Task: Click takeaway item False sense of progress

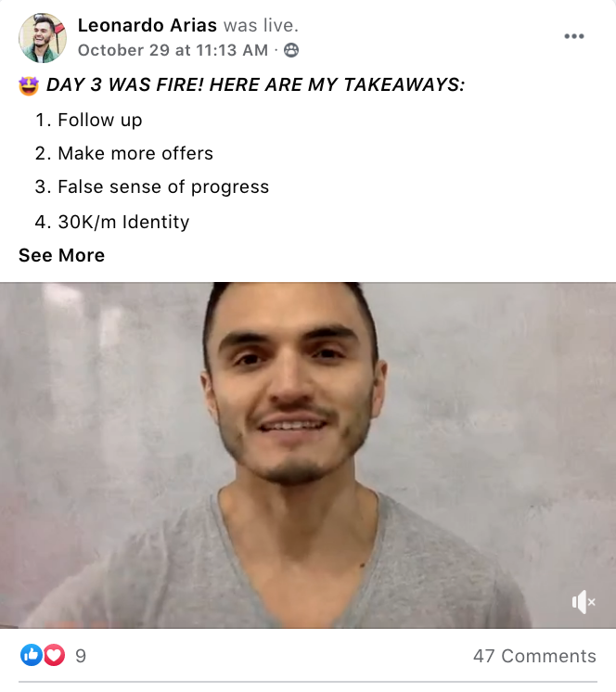Action: pyautogui.click(x=163, y=187)
